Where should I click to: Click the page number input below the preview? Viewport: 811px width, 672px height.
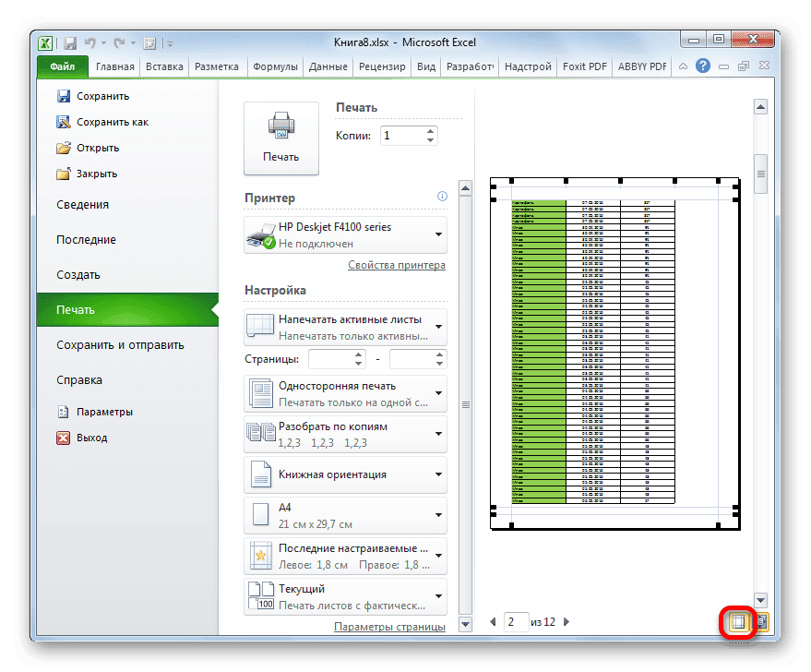[x=515, y=621]
